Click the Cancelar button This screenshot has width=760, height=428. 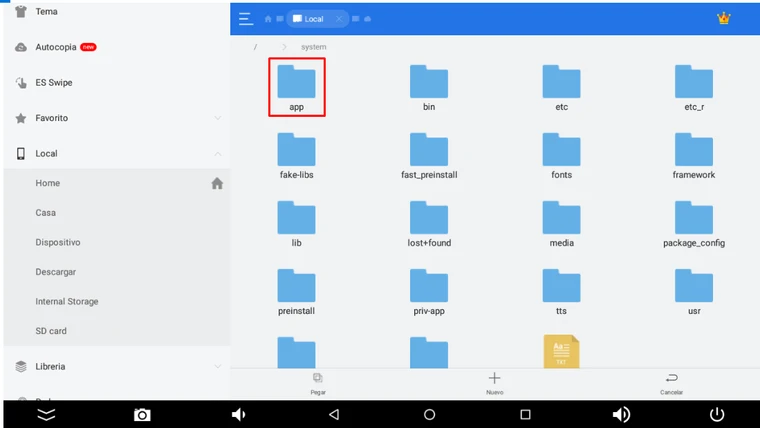pyautogui.click(x=671, y=383)
